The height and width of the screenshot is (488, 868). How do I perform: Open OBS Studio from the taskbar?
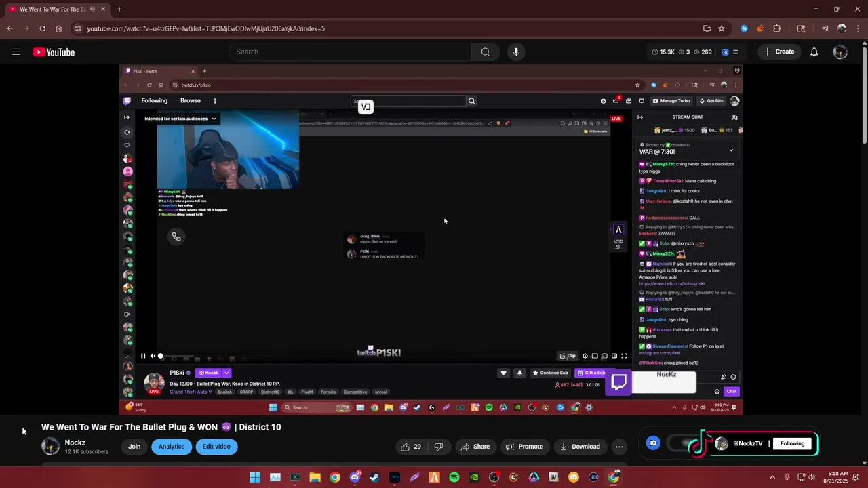[x=494, y=477]
